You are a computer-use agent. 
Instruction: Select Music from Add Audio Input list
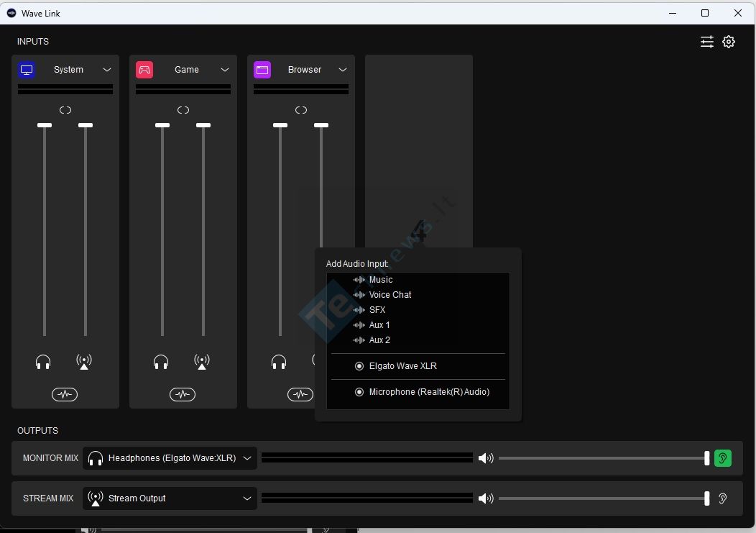380,280
